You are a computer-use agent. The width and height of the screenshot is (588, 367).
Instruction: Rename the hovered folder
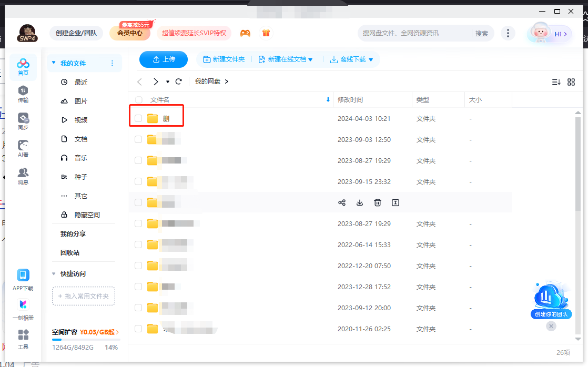[x=395, y=202]
